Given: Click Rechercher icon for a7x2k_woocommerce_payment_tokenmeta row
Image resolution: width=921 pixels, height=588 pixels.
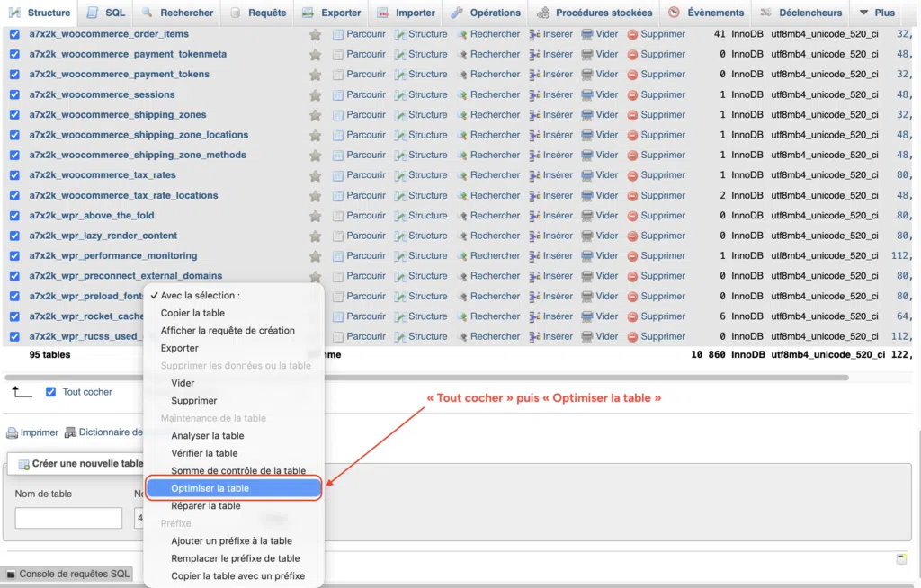Looking at the screenshot, I should tap(462, 55).
